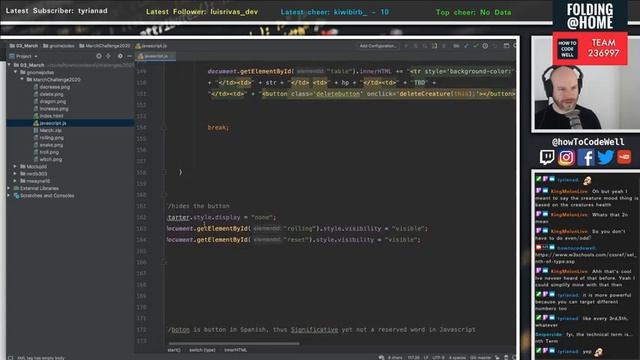
Task: Click the locate file target icon in Project panel
Action: 98,56
